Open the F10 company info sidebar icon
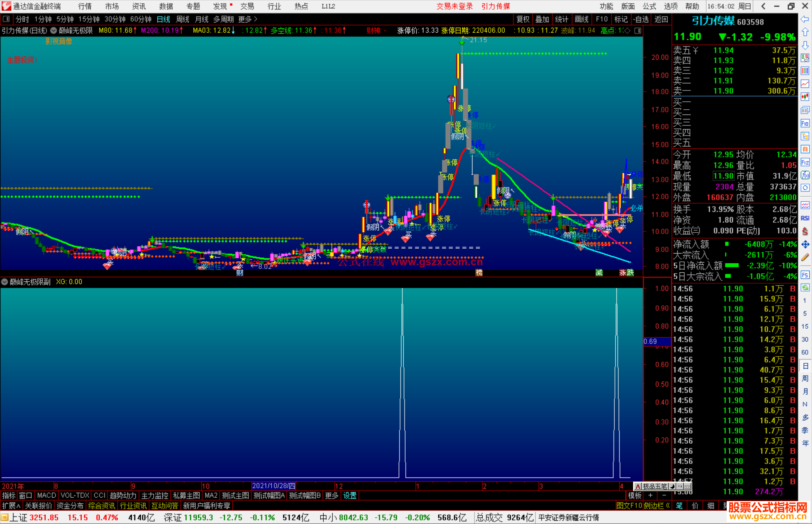Screen dimensions: 812x524 pyautogui.click(x=805, y=123)
